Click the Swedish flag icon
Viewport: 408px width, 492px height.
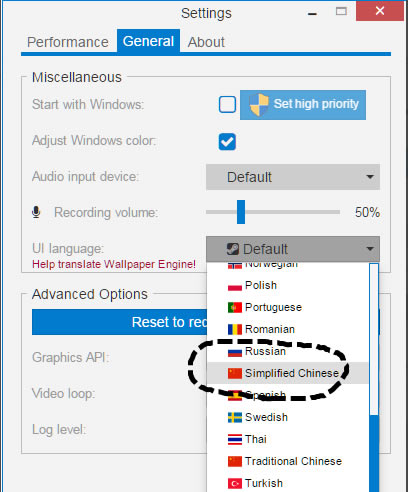click(x=235, y=417)
